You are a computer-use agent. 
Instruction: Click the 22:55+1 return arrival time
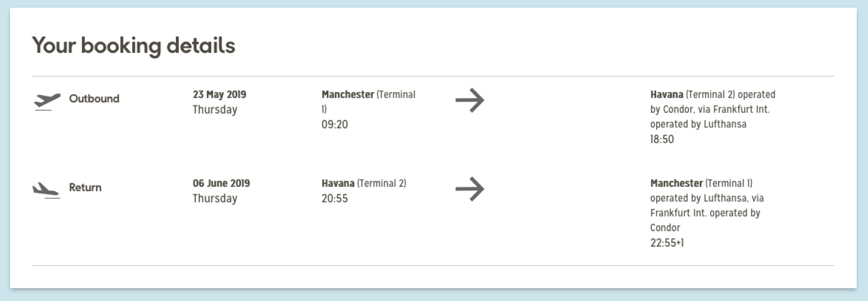tap(666, 243)
